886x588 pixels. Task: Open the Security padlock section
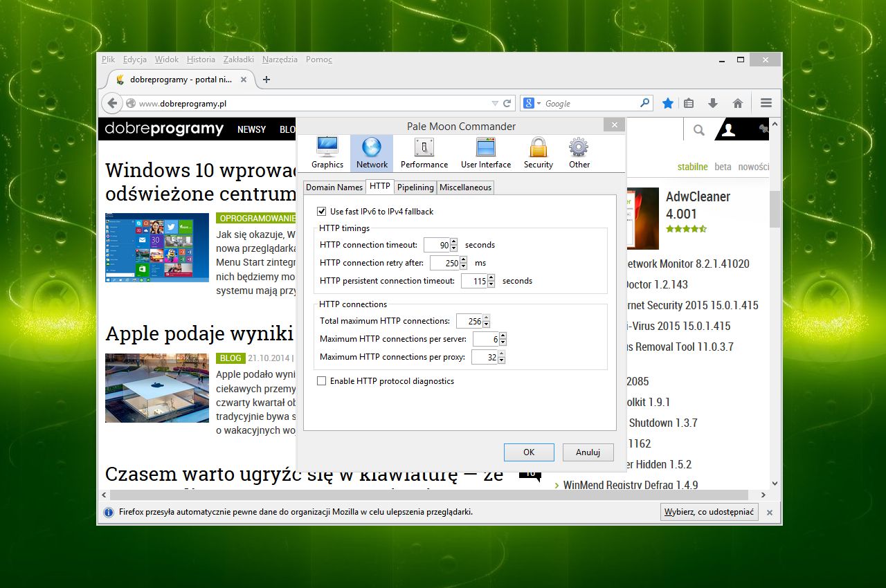point(539,152)
